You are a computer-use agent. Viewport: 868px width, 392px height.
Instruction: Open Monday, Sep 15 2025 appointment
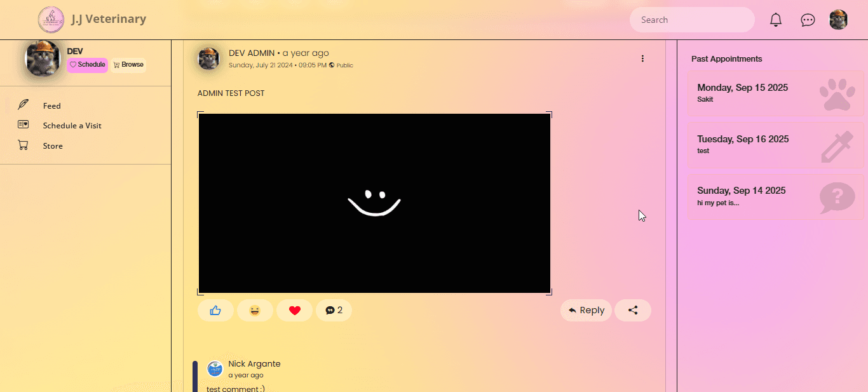point(775,93)
